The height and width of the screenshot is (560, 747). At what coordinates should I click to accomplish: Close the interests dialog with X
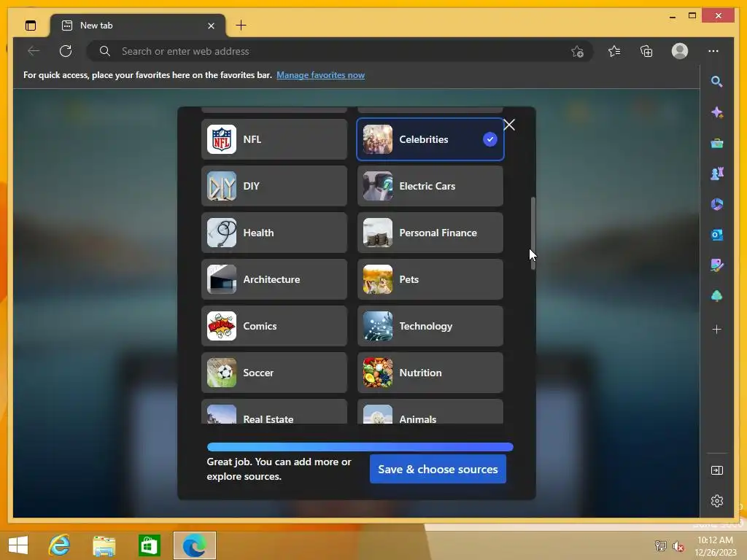[509, 125]
